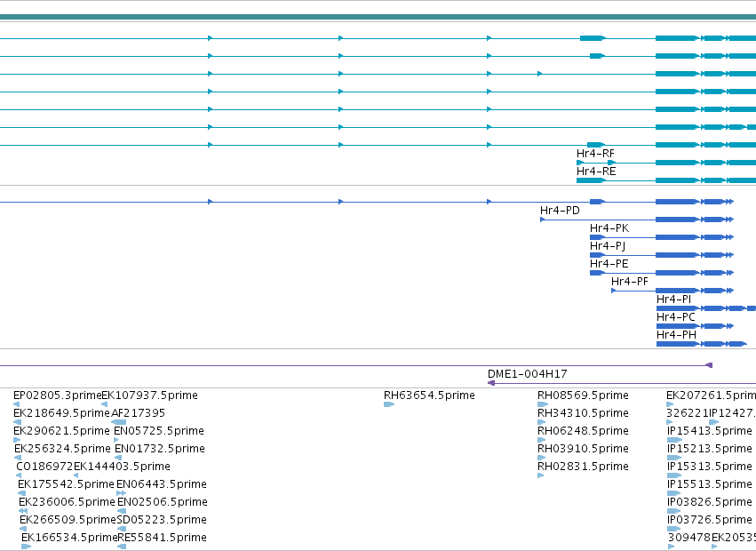Open EST label EK218649.5prime
756x551 pixels.
[61, 413]
